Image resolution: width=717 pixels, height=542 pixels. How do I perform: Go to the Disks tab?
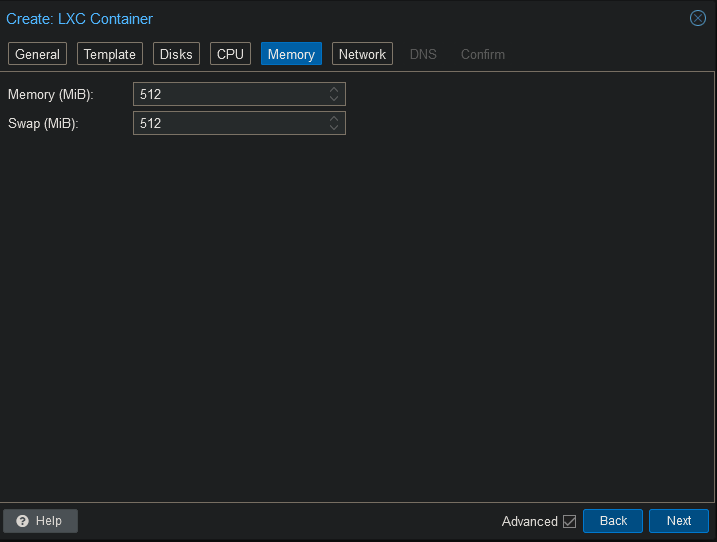pyautogui.click(x=176, y=54)
